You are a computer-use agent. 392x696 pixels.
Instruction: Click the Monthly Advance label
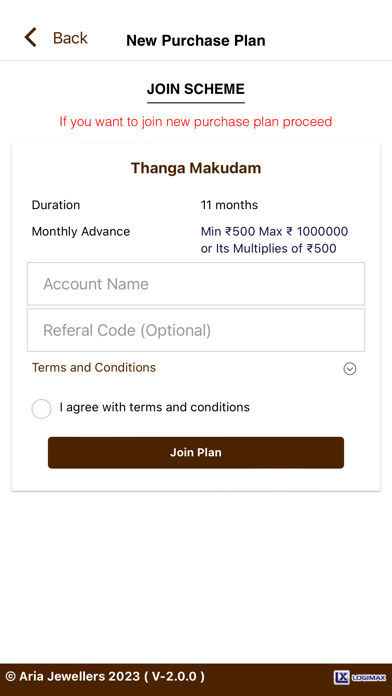coord(81,231)
